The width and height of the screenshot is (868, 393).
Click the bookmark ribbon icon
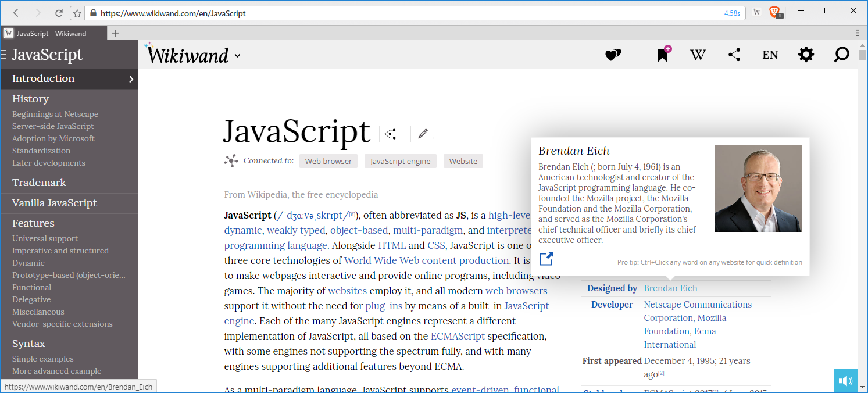click(663, 55)
